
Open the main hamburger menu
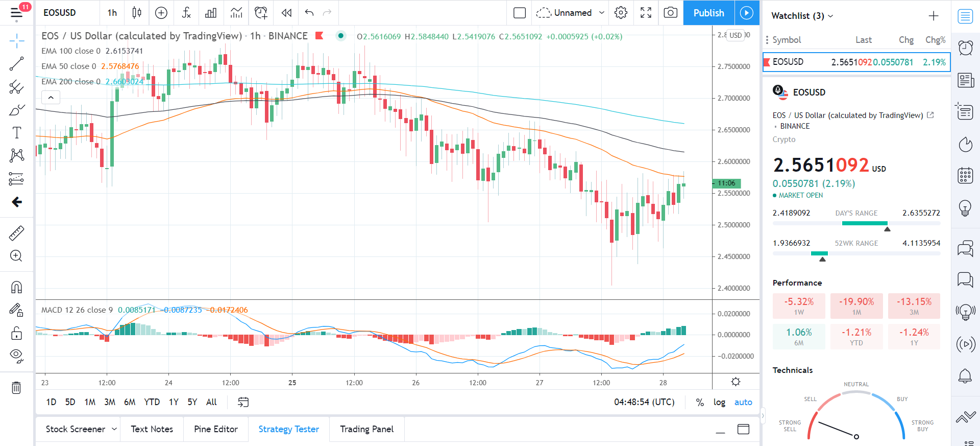click(16, 13)
